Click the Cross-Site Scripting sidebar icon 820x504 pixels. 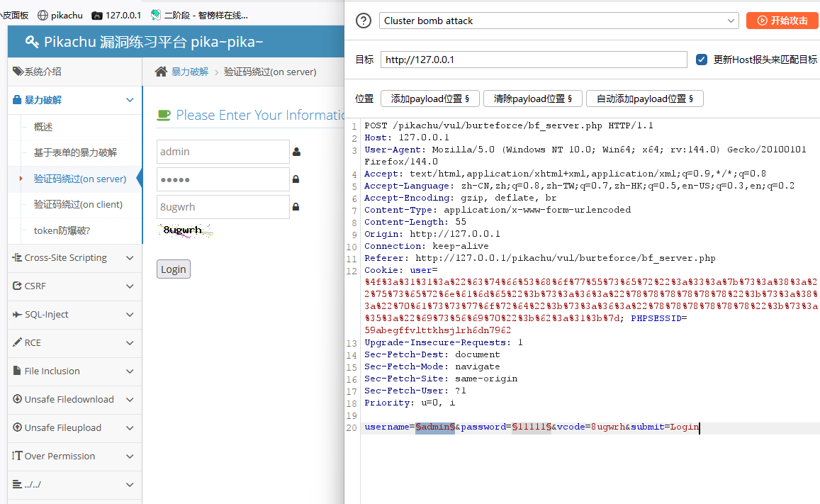click(x=17, y=257)
